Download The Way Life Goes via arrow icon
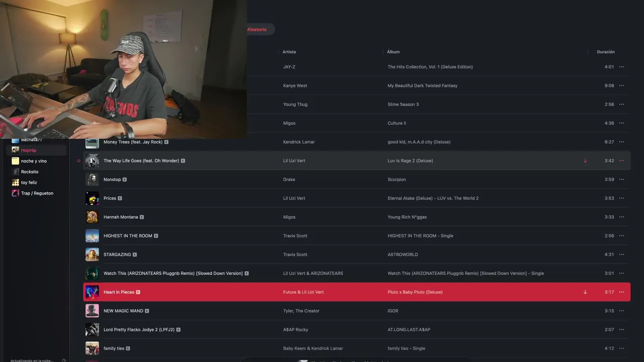Image resolution: width=644 pixels, height=362 pixels. click(x=585, y=161)
